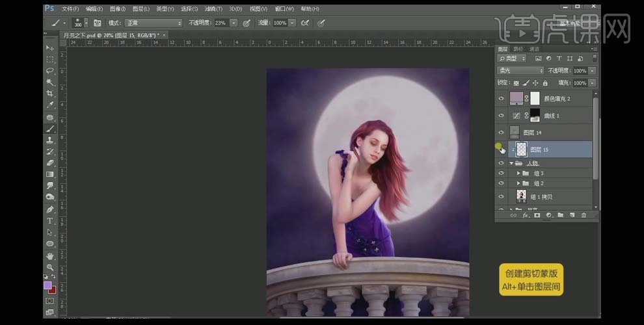
Task: Enable airbrush mode in options bar
Action: click(x=304, y=23)
